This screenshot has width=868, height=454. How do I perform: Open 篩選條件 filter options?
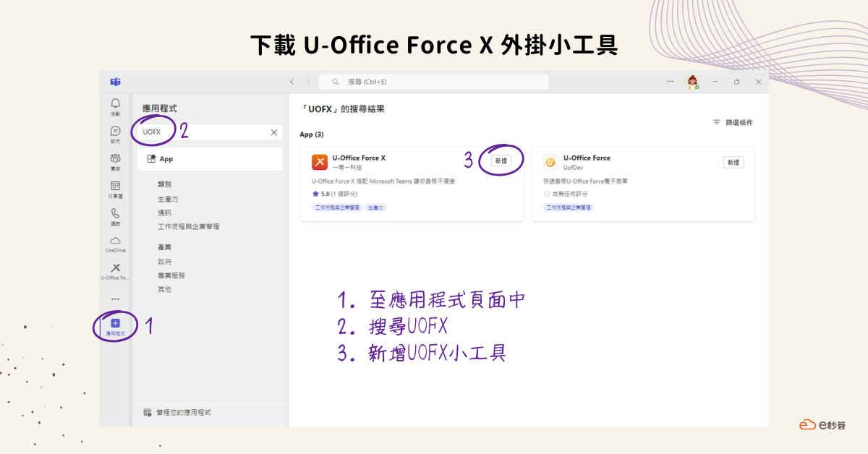point(739,122)
